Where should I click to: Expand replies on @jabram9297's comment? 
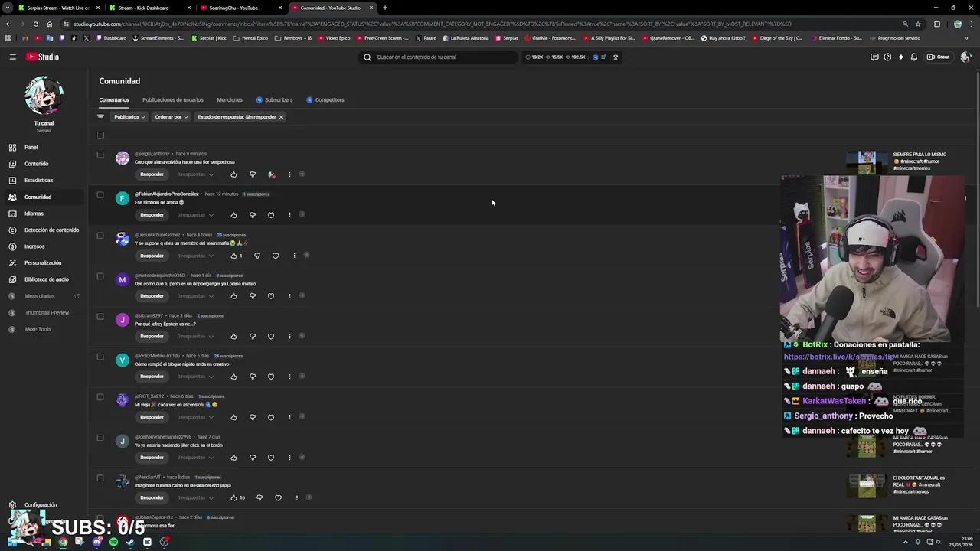coord(195,336)
